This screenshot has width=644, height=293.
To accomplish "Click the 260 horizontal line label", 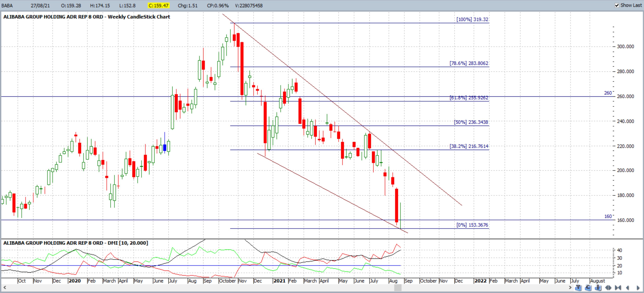I will [x=608, y=93].
